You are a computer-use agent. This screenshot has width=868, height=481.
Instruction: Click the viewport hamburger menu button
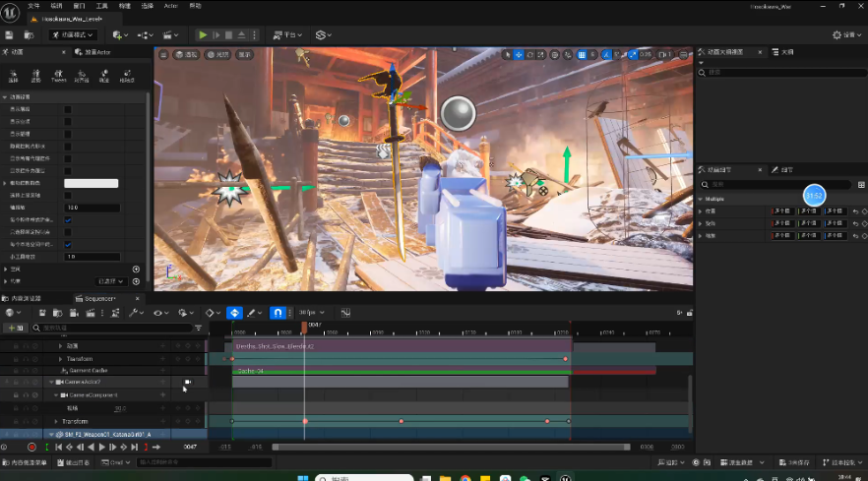[163, 54]
